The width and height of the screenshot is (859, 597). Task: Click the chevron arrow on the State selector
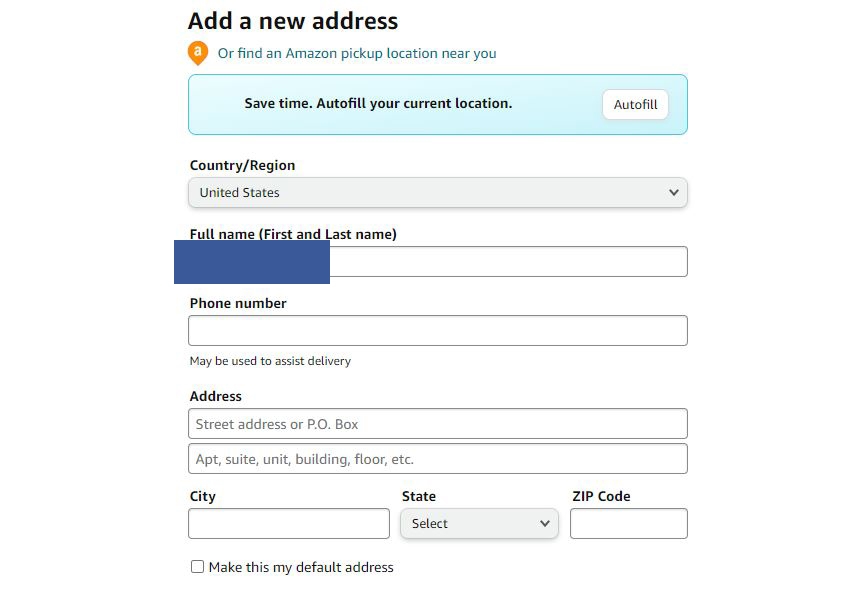pyautogui.click(x=546, y=523)
